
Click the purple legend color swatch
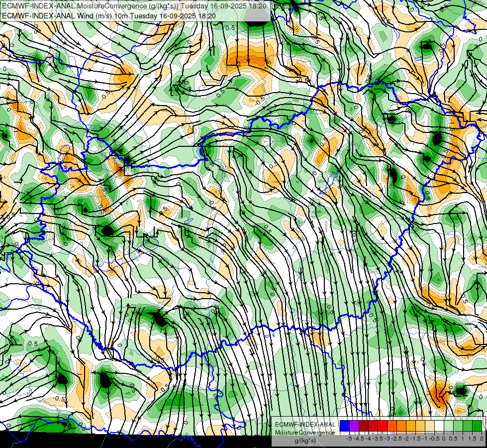coord(354,426)
